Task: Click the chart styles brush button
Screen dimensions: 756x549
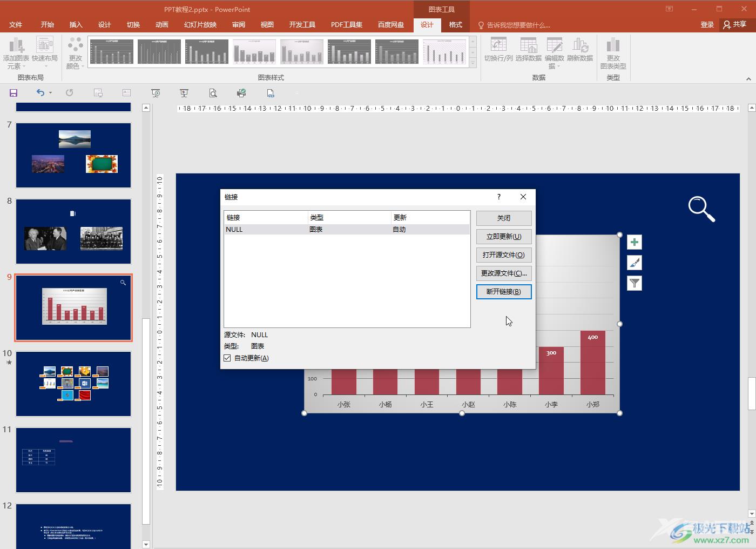Action: click(x=634, y=263)
